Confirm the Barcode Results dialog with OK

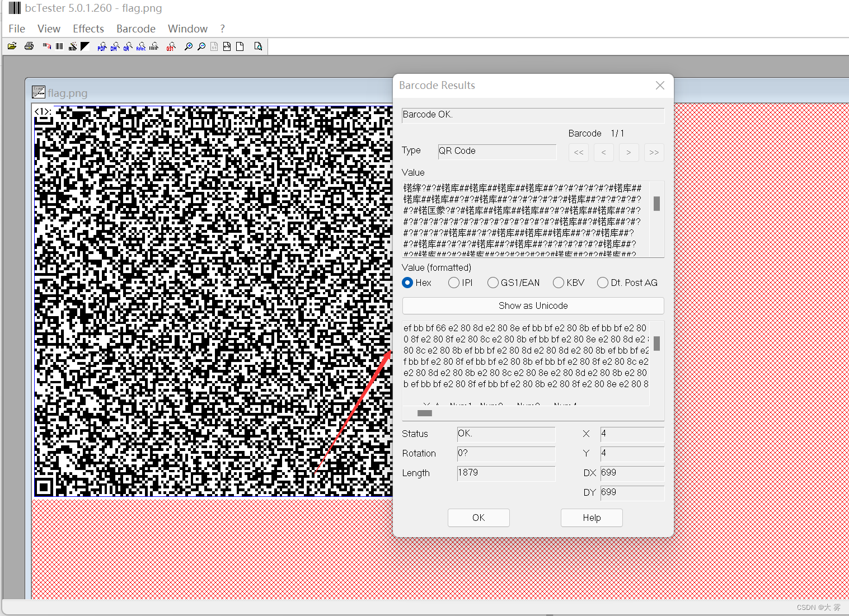479,518
